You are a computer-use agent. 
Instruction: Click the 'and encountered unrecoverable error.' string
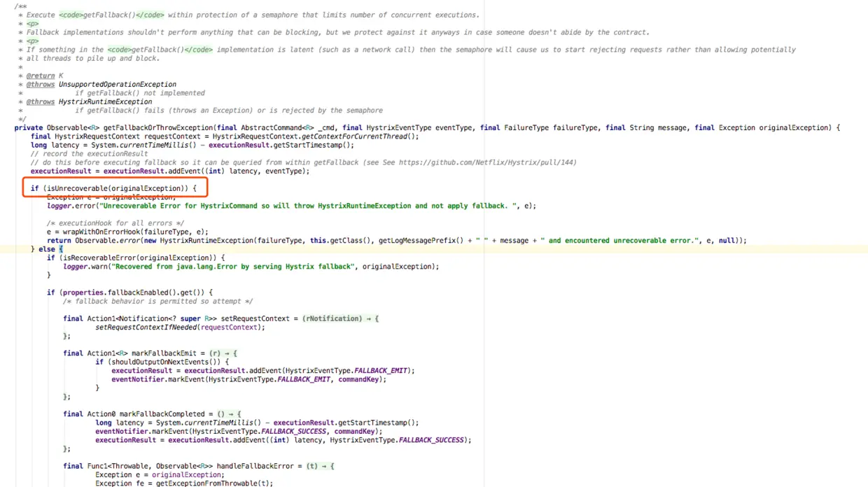tap(620, 241)
